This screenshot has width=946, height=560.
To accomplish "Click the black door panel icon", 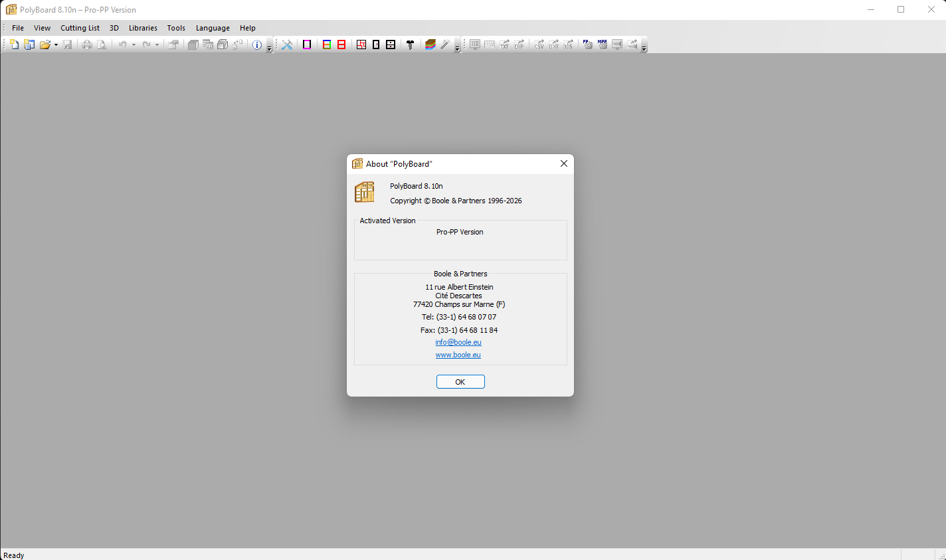I will pos(376,45).
